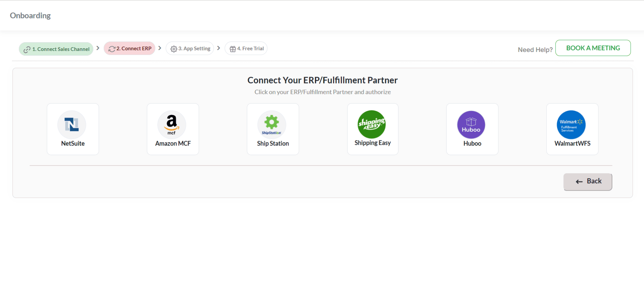The width and height of the screenshot is (644, 305).
Task: Click chevron after Connect Sales Channel step
Action: 98,48
